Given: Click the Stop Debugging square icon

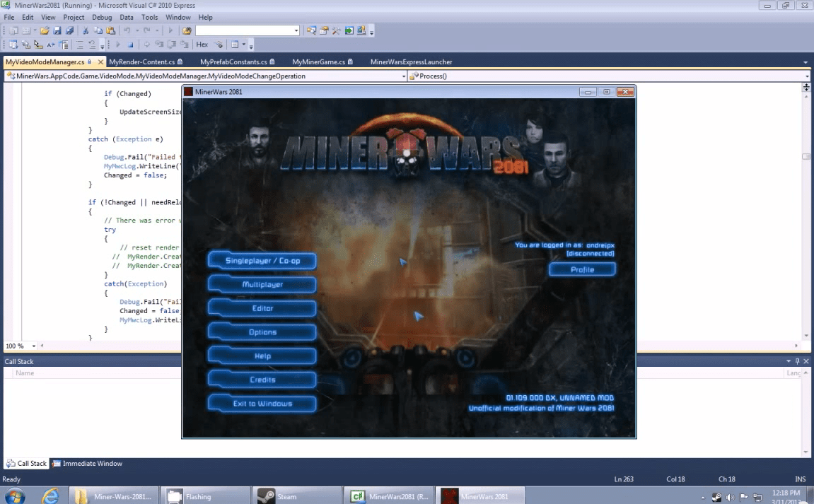Looking at the screenshot, I should coord(130,45).
